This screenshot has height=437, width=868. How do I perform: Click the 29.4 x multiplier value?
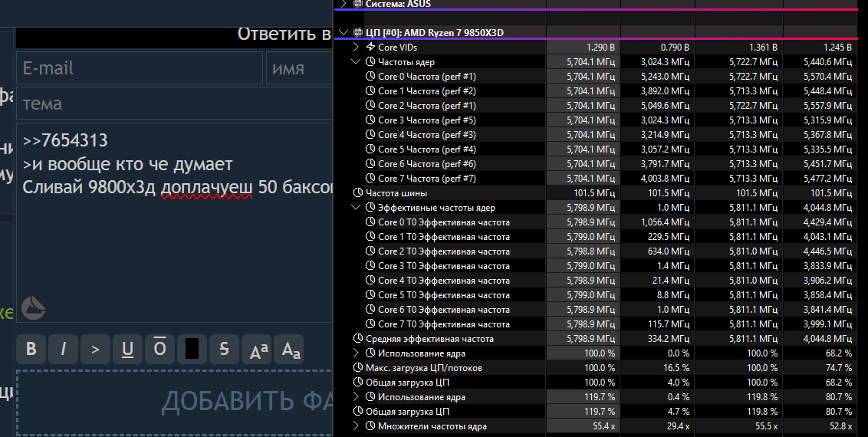tap(678, 426)
